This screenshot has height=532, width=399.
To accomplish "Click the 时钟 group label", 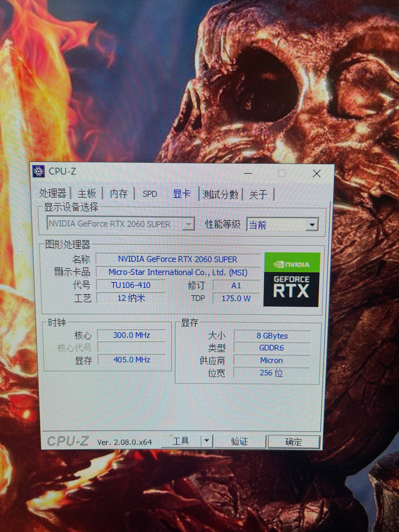I will coord(57,322).
